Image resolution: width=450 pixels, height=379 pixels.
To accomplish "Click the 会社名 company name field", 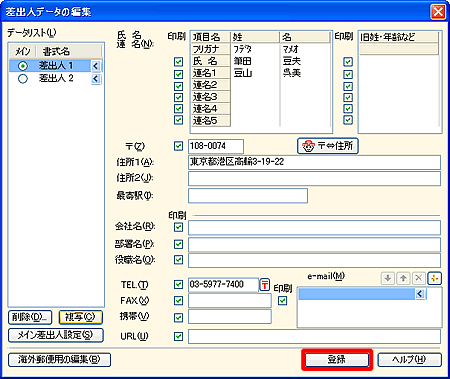I will click(x=314, y=228).
